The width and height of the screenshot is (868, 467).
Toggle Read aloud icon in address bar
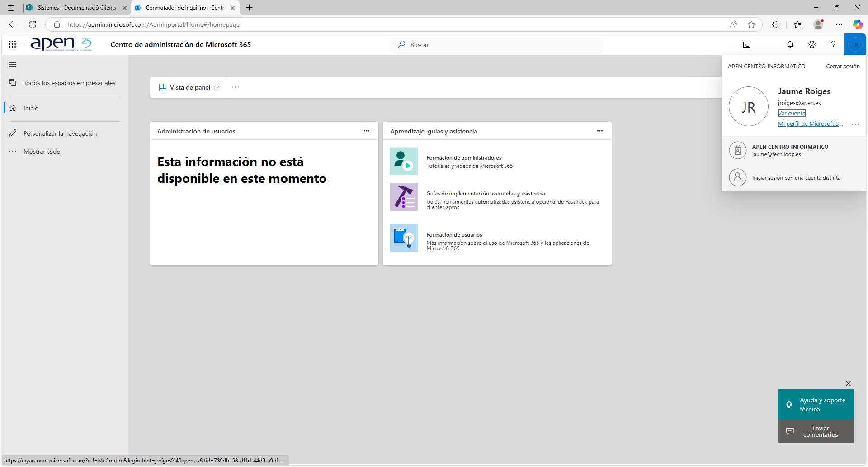733,24
